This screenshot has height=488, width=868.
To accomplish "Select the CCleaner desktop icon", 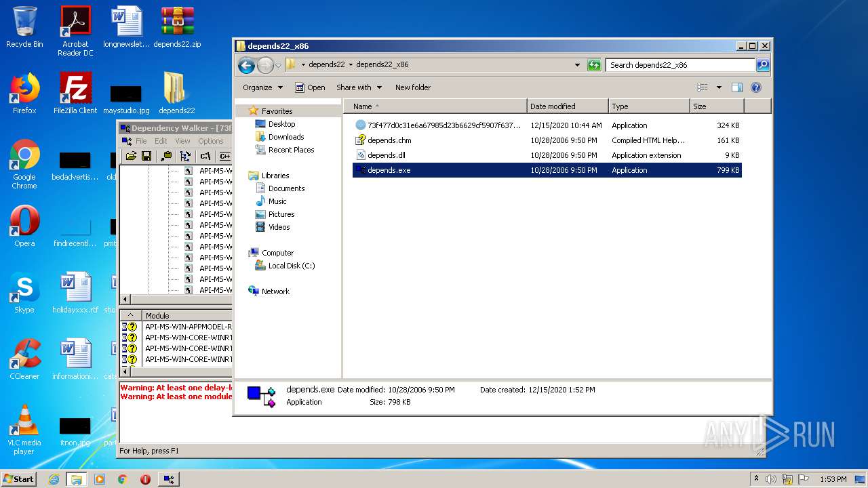I will [x=24, y=359].
